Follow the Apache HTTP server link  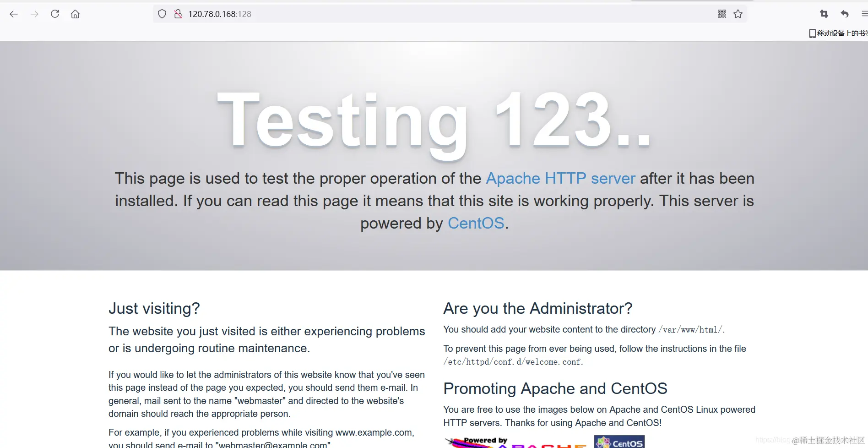(x=561, y=178)
